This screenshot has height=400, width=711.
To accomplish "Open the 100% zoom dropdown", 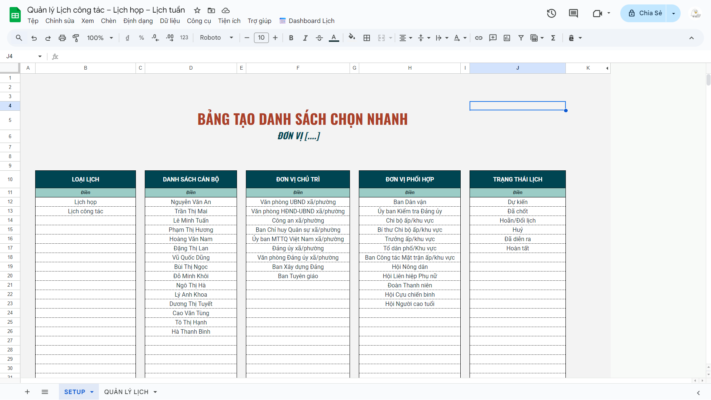I will (x=98, y=38).
